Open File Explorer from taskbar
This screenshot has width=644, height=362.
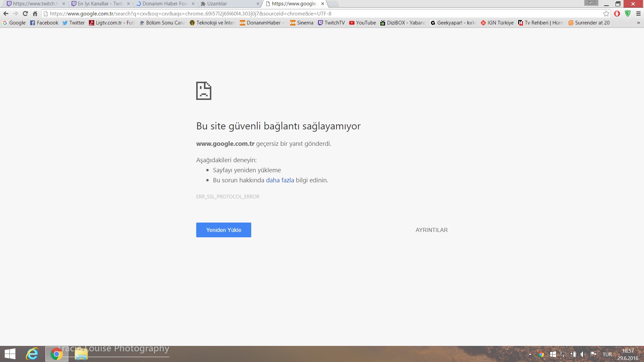(81, 354)
